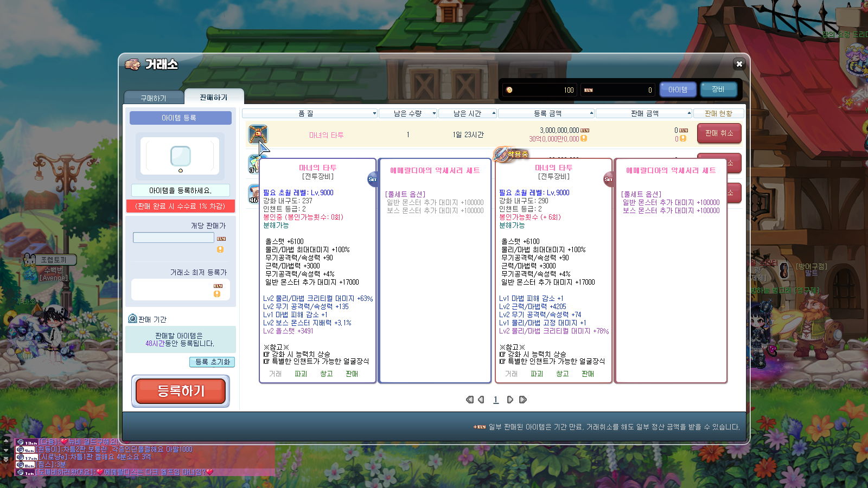Click the ELY currency icon in the balance bar
Image resolution: width=868 pixels, height=488 pixels.
(x=589, y=90)
